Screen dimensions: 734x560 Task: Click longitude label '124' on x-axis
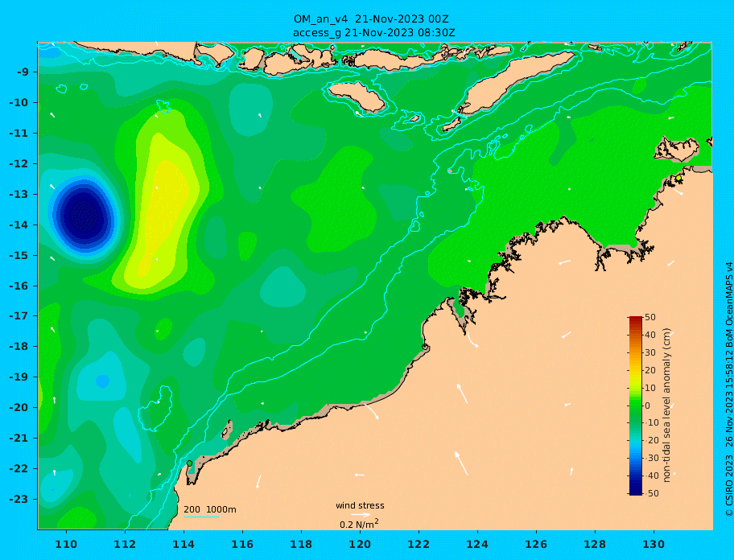tap(477, 544)
